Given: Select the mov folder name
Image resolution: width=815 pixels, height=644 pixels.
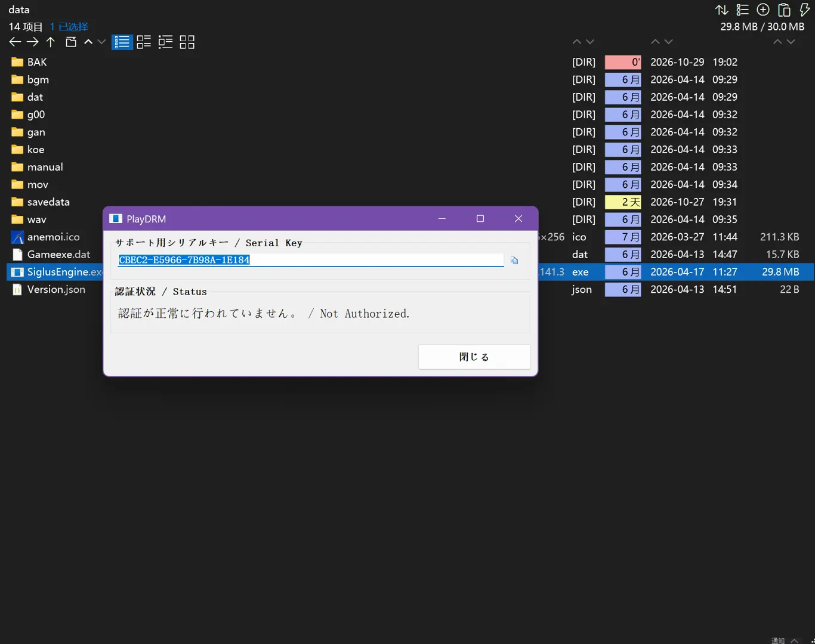Looking at the screenshot, I should tap(38, 185).
